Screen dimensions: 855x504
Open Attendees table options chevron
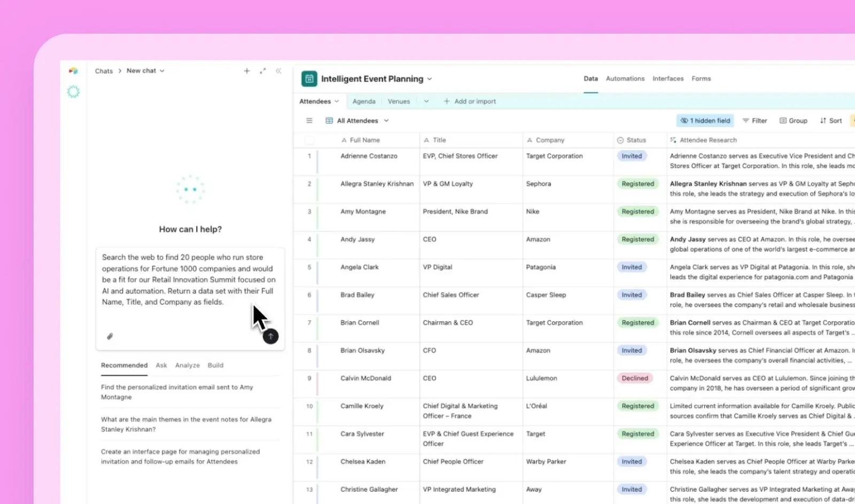pyautogui.click(x=337, y=101)
